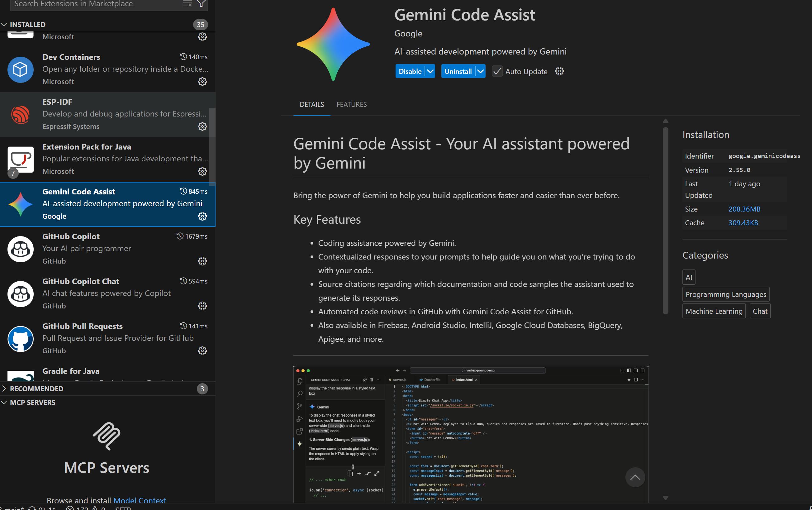Screen dimensions: 812x510
Task: Click the details pane vertical scrollbar
Action: click(665, 221)
